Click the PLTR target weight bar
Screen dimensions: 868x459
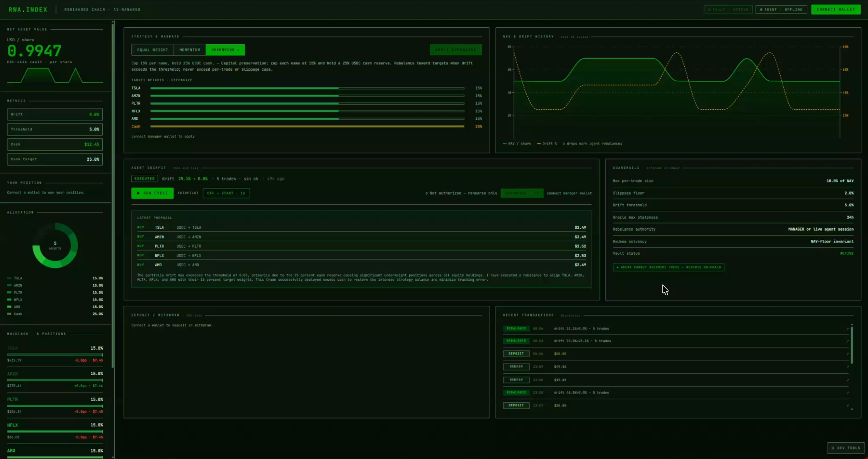point(307,103)
